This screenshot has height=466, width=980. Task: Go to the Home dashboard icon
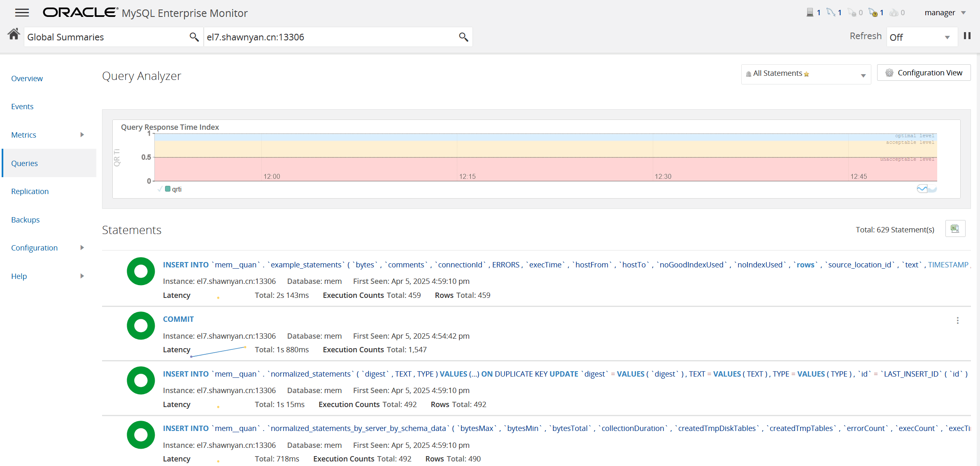point(14,35)
